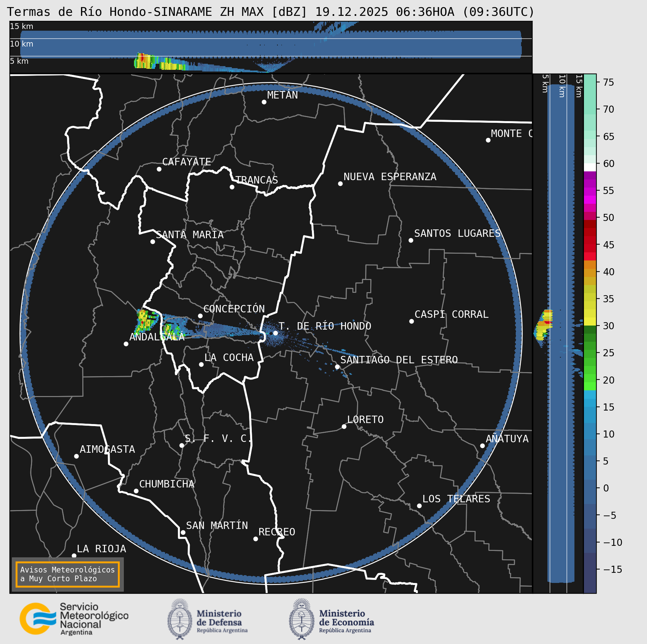
Task: Click the white 60 dBZ color band
Action: (x=590, y=167)
